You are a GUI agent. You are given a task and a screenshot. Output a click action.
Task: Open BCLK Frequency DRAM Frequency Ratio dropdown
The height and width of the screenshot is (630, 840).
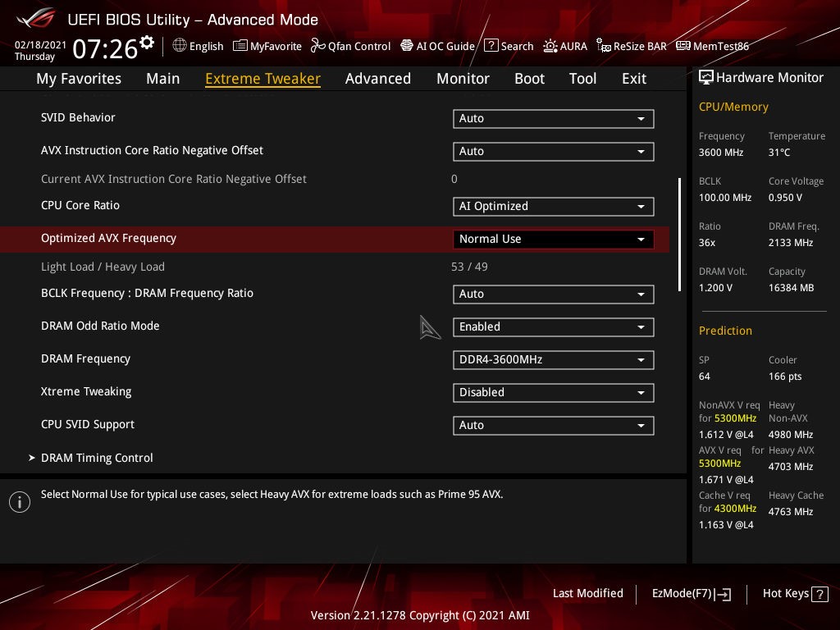(554, 294)
